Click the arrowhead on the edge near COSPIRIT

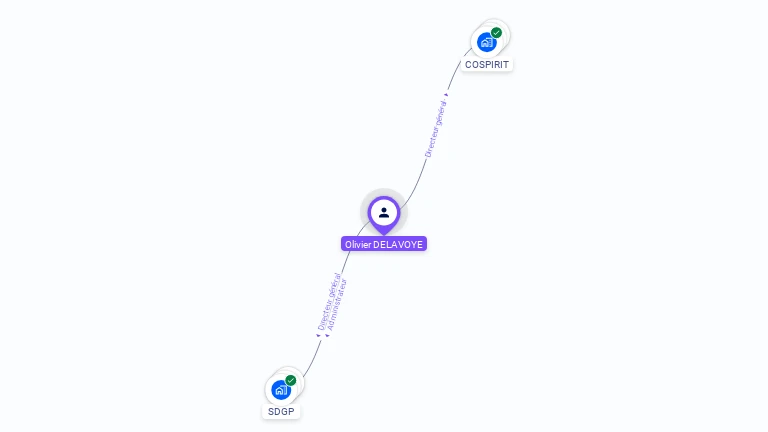click(446, 95)
